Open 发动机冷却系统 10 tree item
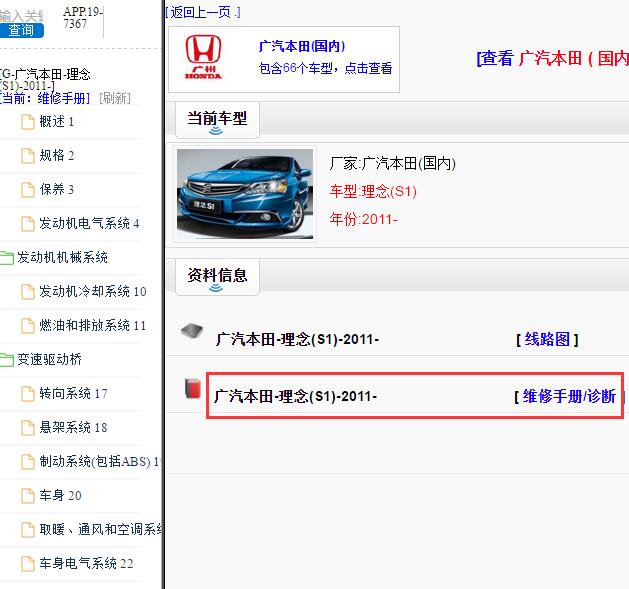 [93, 291]
